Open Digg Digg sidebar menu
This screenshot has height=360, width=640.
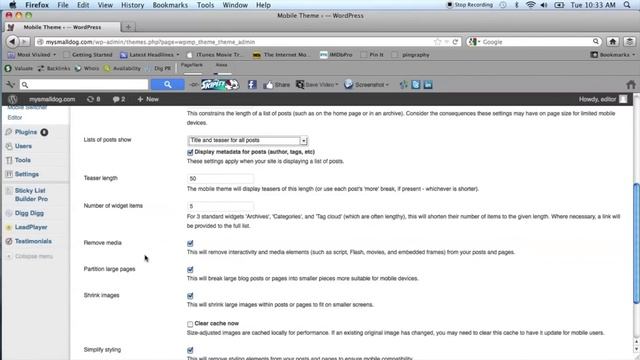click(29, 213)
